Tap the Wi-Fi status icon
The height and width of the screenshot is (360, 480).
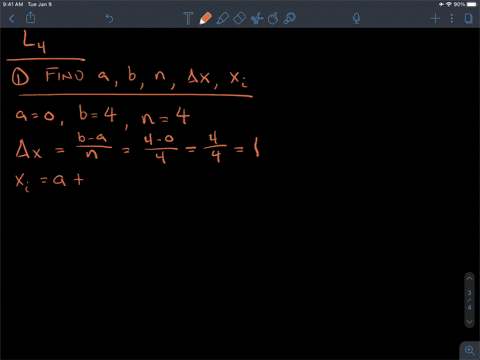[449, 4]
